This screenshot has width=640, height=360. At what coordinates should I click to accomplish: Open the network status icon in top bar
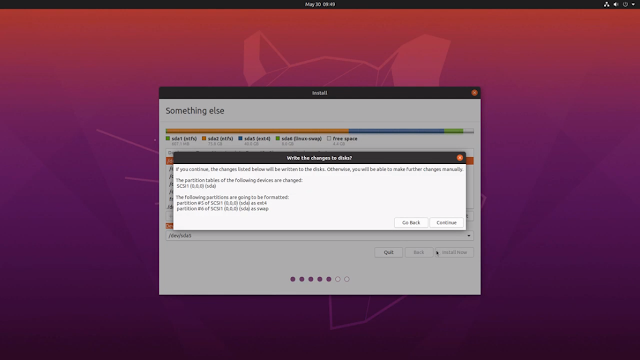tap(607, 4)
